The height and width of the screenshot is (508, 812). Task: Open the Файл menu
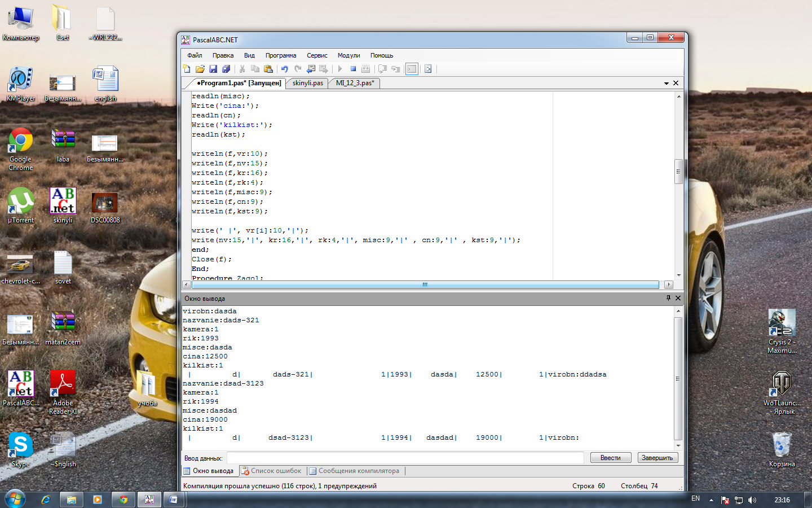195,55
